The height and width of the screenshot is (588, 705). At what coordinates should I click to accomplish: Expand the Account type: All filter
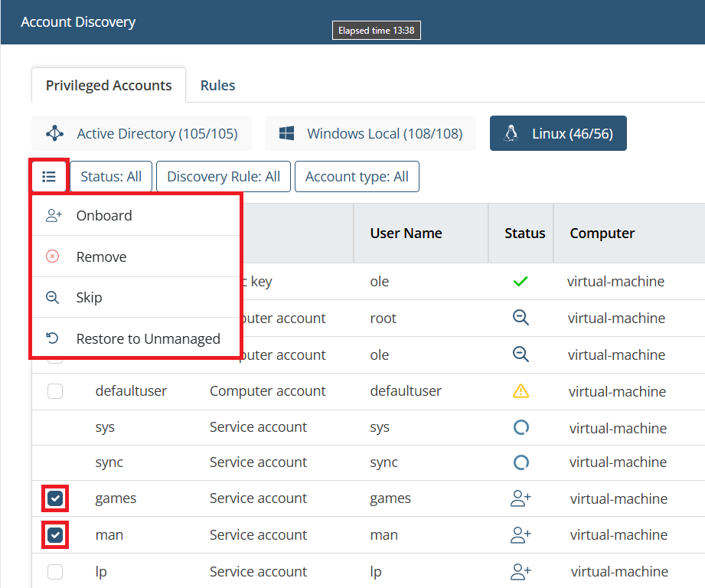357,177
